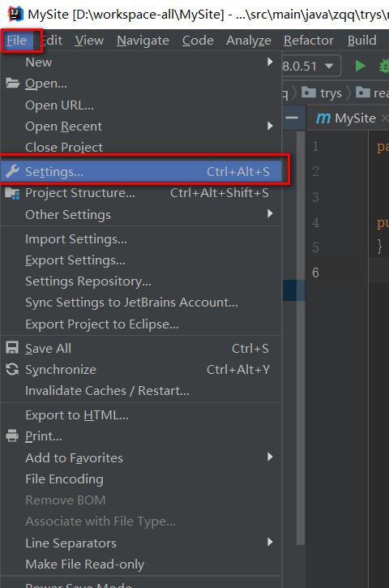The image size is (389, 588).
Task: Collapse panel with the minus icon
Action: coord(292,118)
